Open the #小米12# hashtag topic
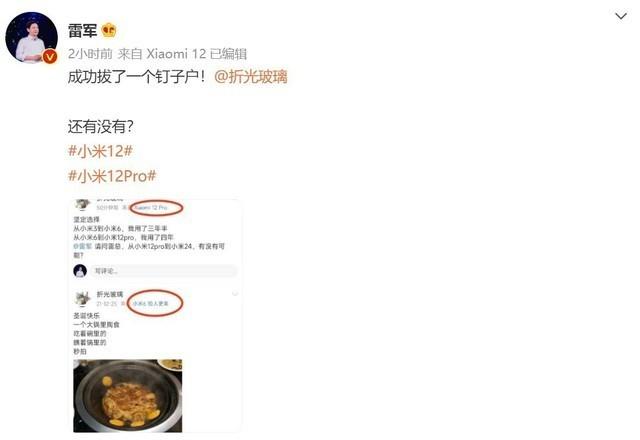640x440 pixels. (100, 151)
